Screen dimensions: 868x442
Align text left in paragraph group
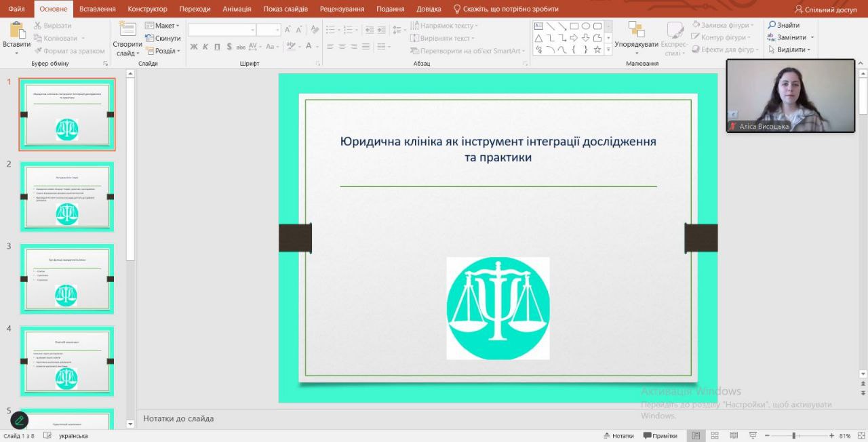[330, 47]
